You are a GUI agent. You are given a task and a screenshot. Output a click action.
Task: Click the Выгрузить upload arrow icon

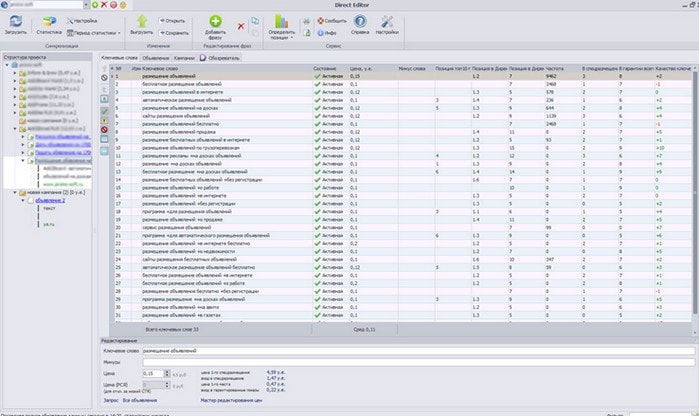tap(142, 22)
